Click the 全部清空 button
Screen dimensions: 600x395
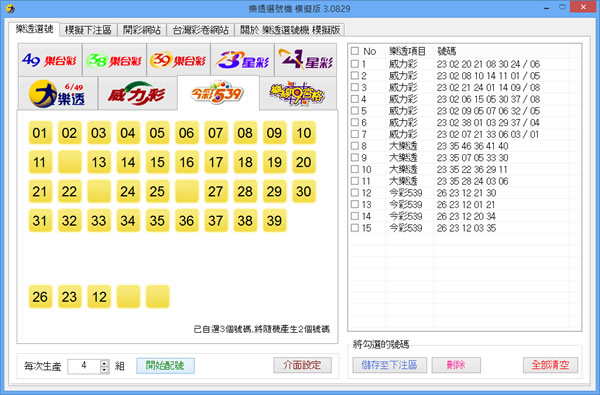pos(550,365)
